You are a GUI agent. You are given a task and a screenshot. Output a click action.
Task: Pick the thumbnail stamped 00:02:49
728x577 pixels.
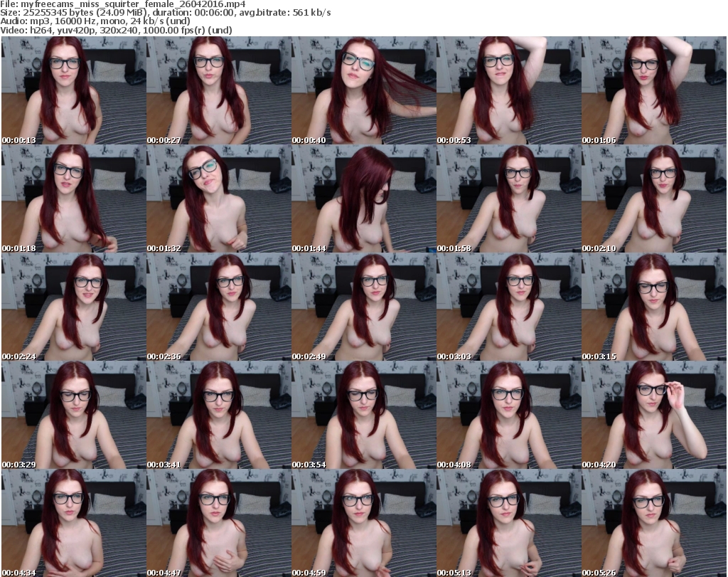click(364, 307)
